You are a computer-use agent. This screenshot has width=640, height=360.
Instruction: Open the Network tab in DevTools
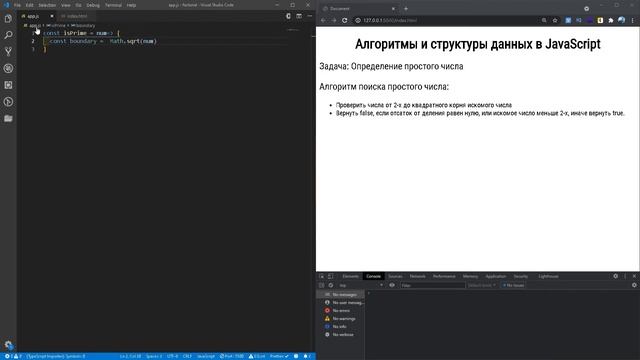tap(418, 276)
